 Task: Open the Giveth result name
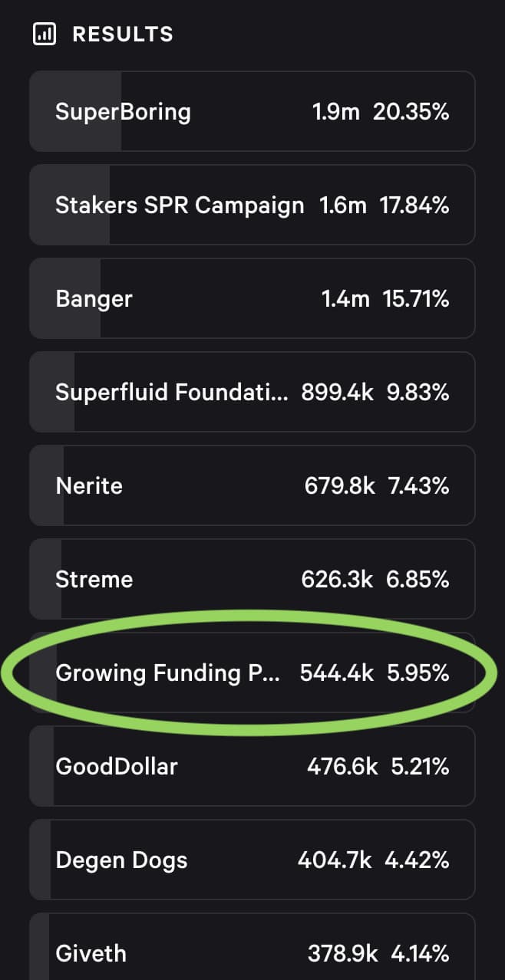pos(91,954)
